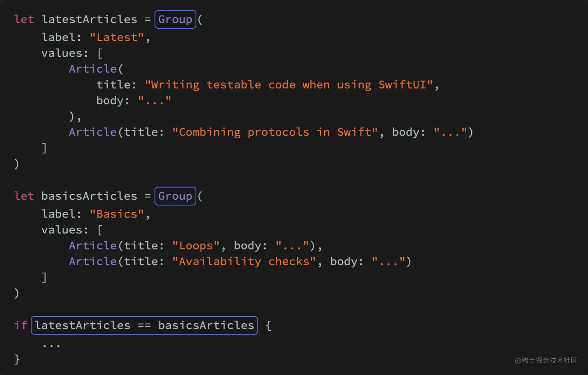588x375 pixels.
Task: Click the Article type above the SwiftUI title
Action: pyautogui.click(x=93, y=69)
